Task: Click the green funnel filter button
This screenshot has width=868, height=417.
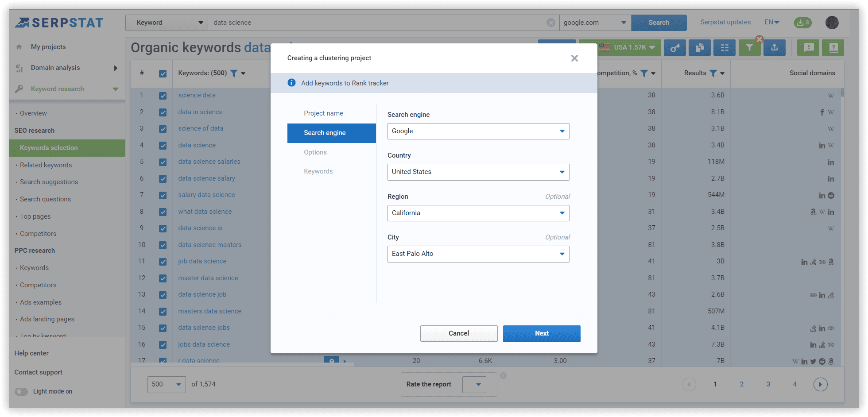Action: pos(749,48)
